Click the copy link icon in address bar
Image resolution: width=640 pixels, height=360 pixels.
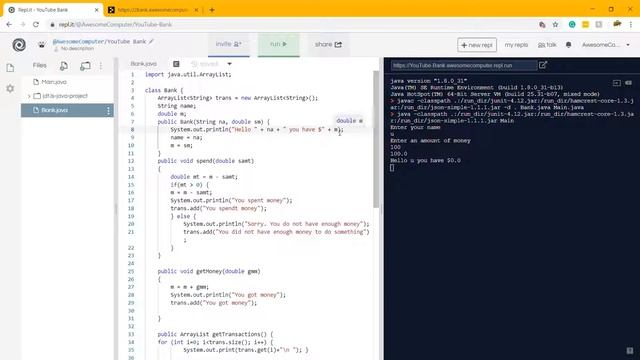542,24
